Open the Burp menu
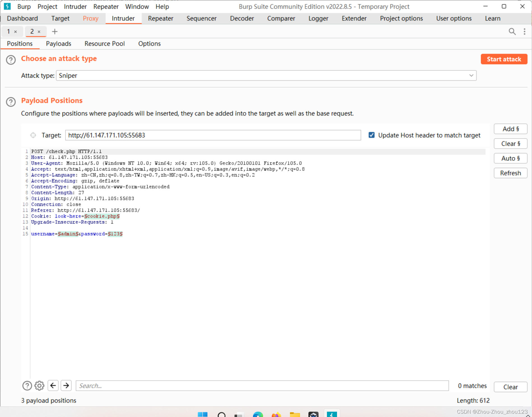Viewport: 532px width, 417px height. pos(24,6)
